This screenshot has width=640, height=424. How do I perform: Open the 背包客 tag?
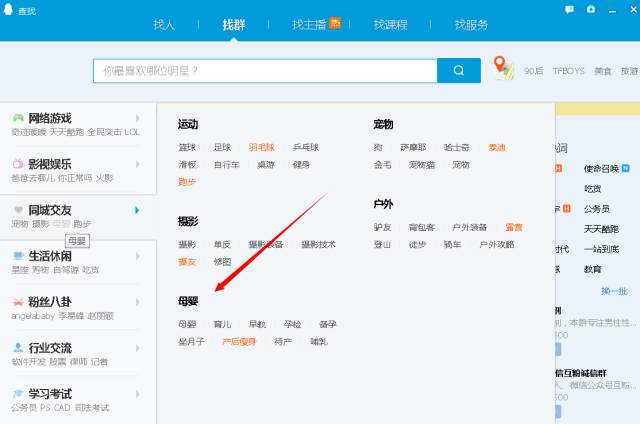click(x=422, y=227)
